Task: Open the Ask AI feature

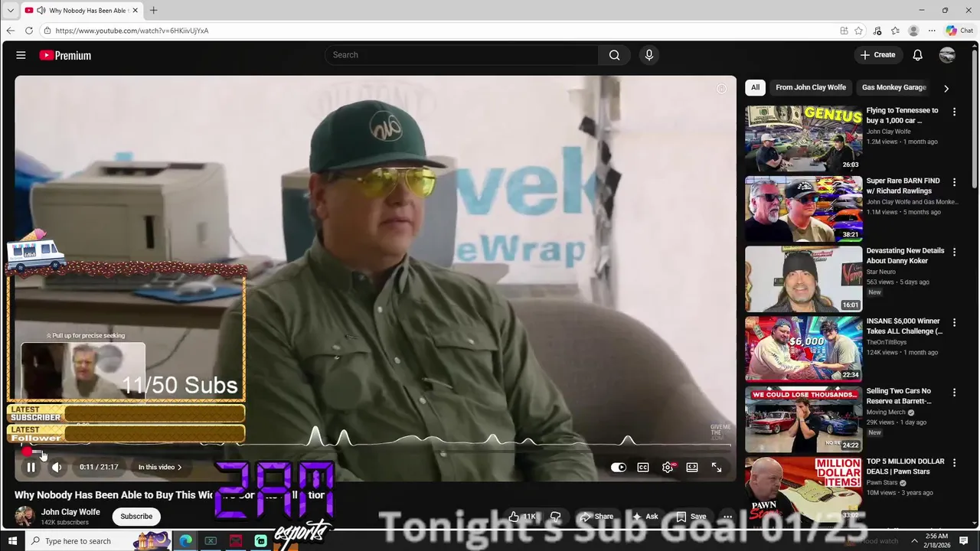Action: pyautogui.click(x=645, y=517)
